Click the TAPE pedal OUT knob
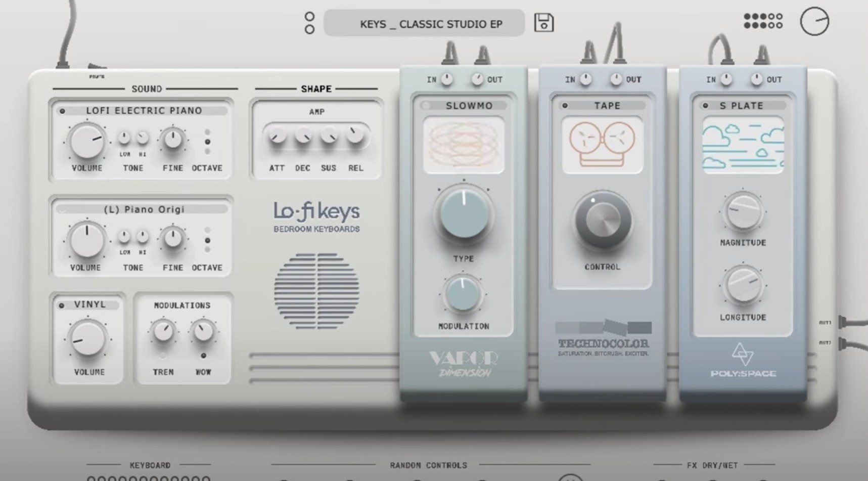Viewport: 868px width, 481px height. point(616,79)
